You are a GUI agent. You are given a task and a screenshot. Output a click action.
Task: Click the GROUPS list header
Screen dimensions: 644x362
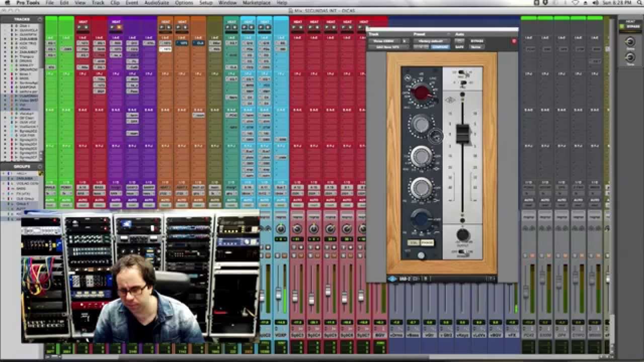(22, 166)
